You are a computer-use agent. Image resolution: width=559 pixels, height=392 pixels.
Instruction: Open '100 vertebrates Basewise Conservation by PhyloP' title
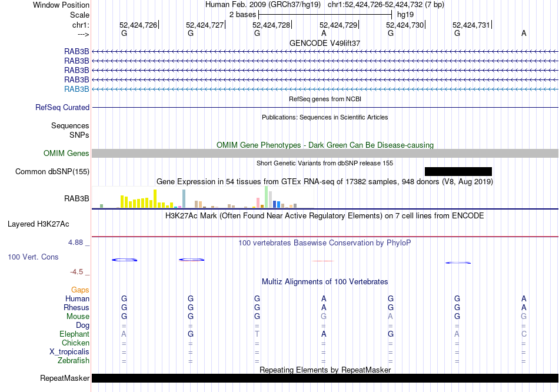click(x=325, y=243)
